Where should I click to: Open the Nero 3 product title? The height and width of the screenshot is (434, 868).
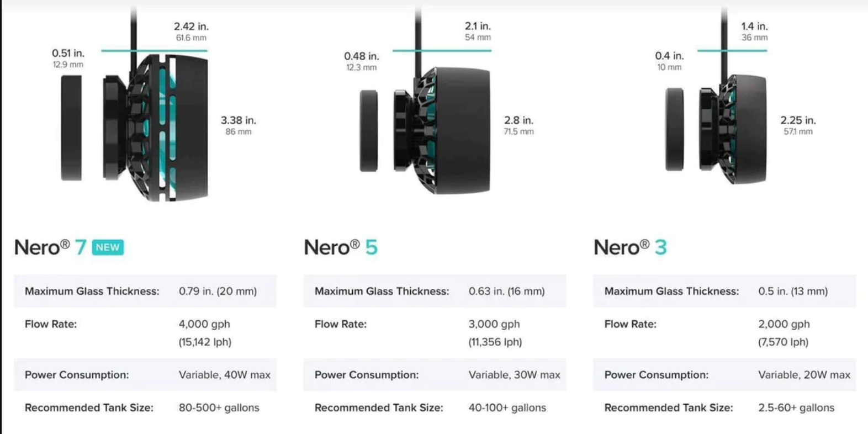[x=630, y=247]
